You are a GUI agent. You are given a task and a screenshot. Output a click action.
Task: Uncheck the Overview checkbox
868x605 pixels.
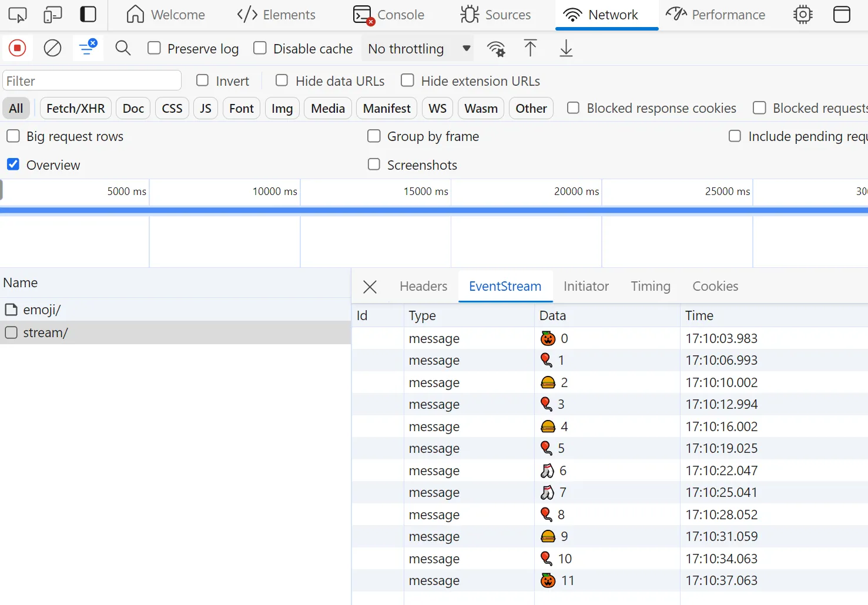pyautogui.click(x=13, y=164)
